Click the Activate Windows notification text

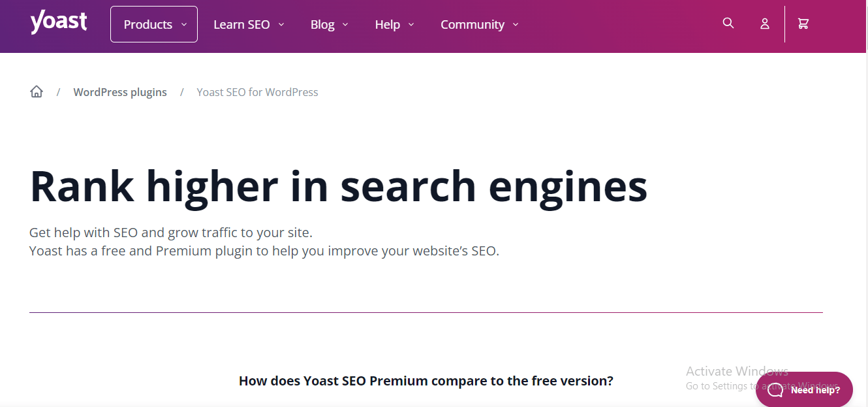click(x=737, y=370)
